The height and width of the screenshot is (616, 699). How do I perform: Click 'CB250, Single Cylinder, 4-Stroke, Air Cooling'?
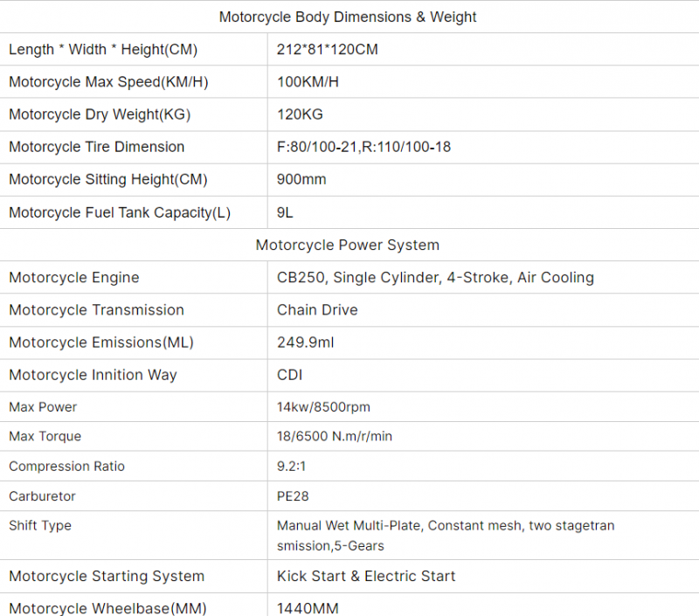pyautogui.click(x=435, y=278)
